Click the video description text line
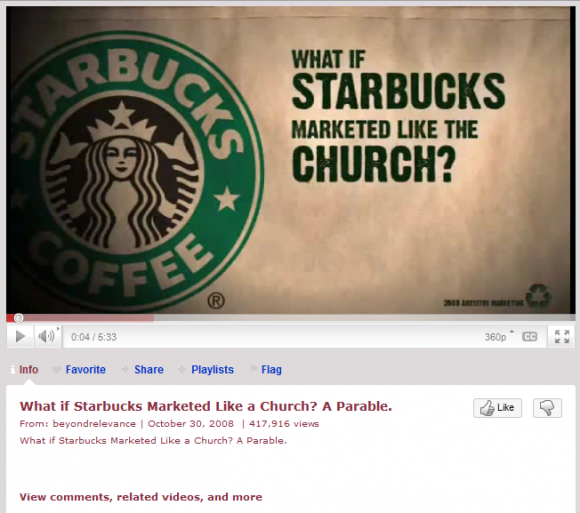Screen dimensions: 580x513 click(153, 441)
